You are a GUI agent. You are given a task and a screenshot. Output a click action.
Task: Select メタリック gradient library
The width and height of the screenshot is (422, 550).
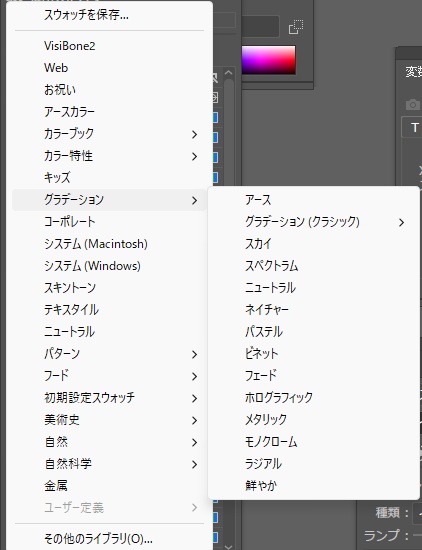coord(314,419)
